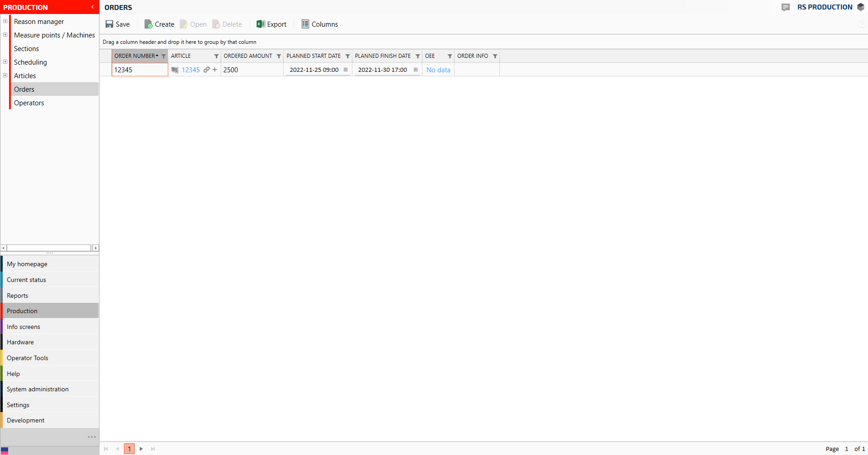
Task: Open the messages icon near RS Production
Action: pyautogui.click(x=786, y=7)
